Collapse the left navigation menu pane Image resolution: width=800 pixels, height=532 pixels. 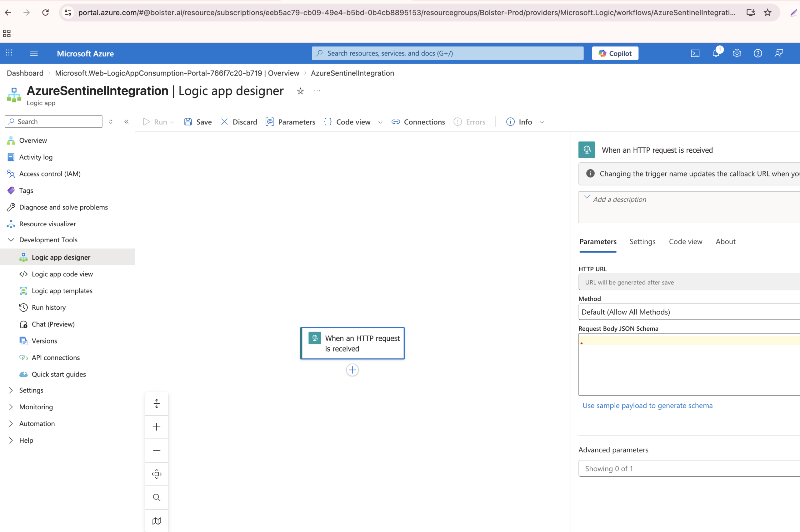pyautogui.click(x=126, y=122)
